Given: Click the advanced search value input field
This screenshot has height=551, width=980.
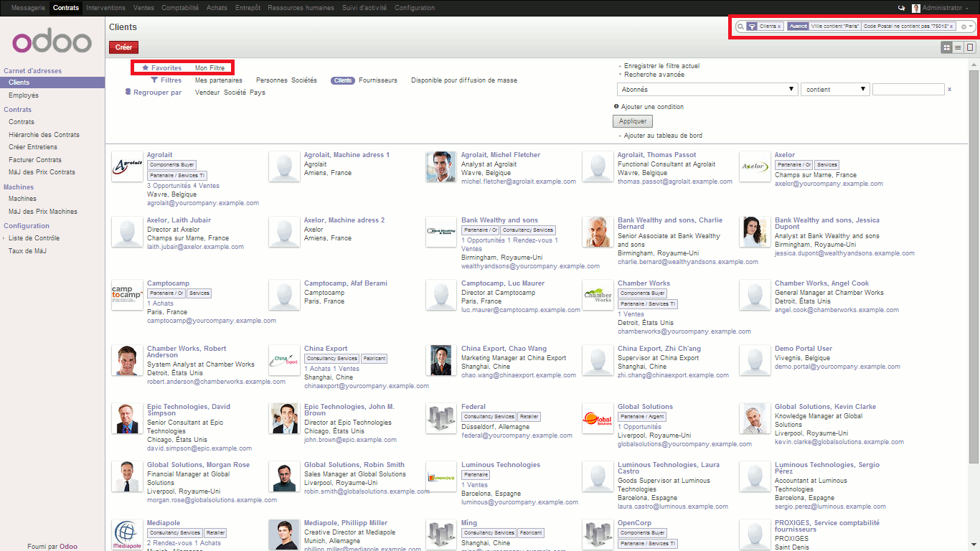Looking at the screenshot, I should (908, 90).
